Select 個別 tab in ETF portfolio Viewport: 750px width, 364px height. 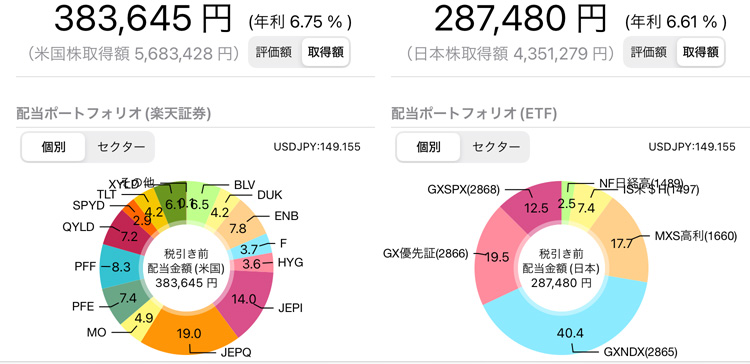(x=429, y=147)
